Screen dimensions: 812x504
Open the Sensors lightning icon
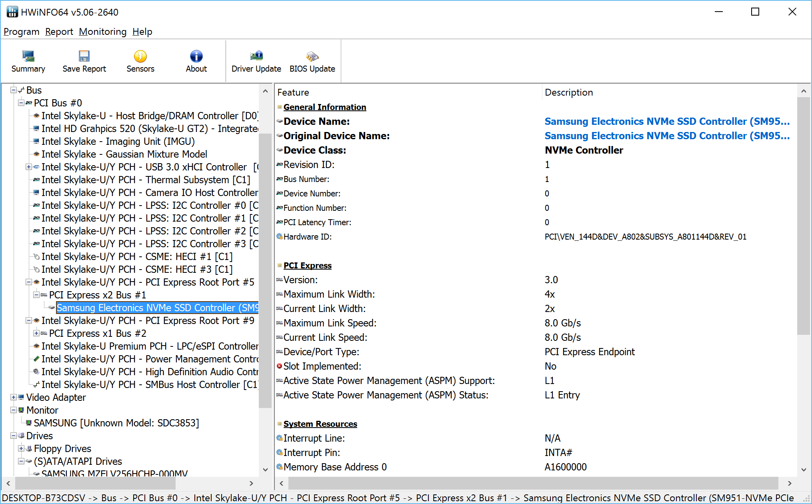tap(140, 56)
